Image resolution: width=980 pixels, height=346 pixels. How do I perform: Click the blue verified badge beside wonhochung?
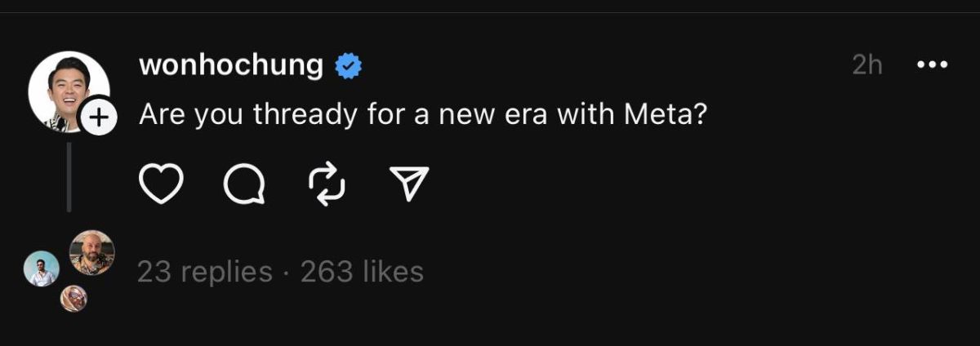(x=350, y=66)
